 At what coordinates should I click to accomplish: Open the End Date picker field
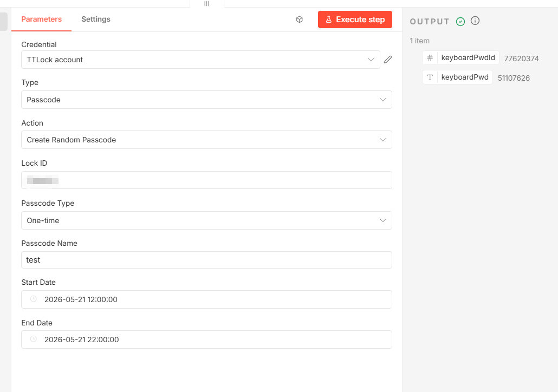click(207, 339)
